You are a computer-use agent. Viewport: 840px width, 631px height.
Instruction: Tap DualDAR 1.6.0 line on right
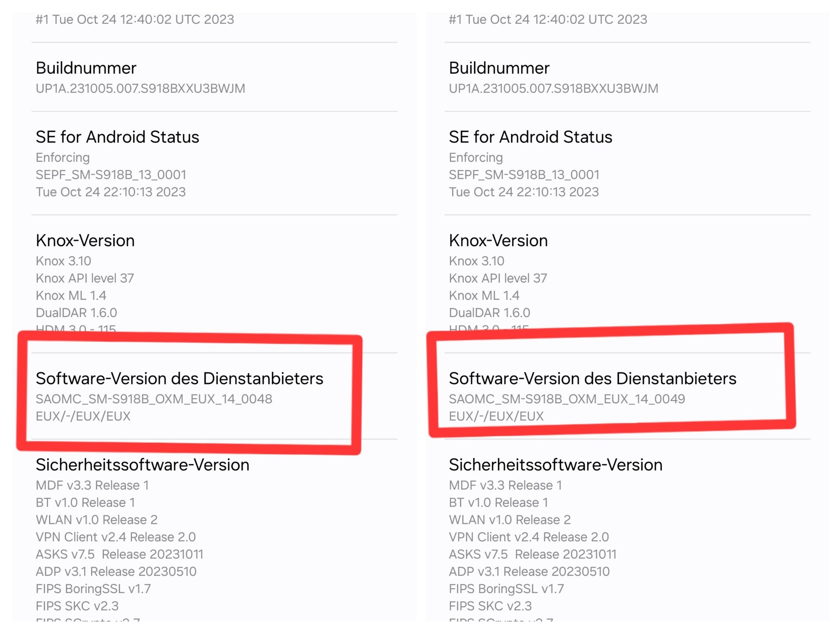[489, 313]
